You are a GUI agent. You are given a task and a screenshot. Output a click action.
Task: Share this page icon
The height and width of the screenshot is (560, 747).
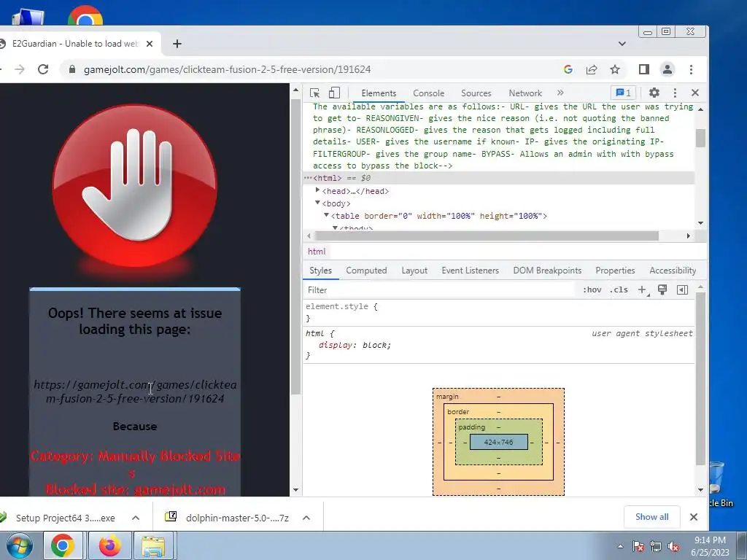pyautogui.click(x=592, y=69)
